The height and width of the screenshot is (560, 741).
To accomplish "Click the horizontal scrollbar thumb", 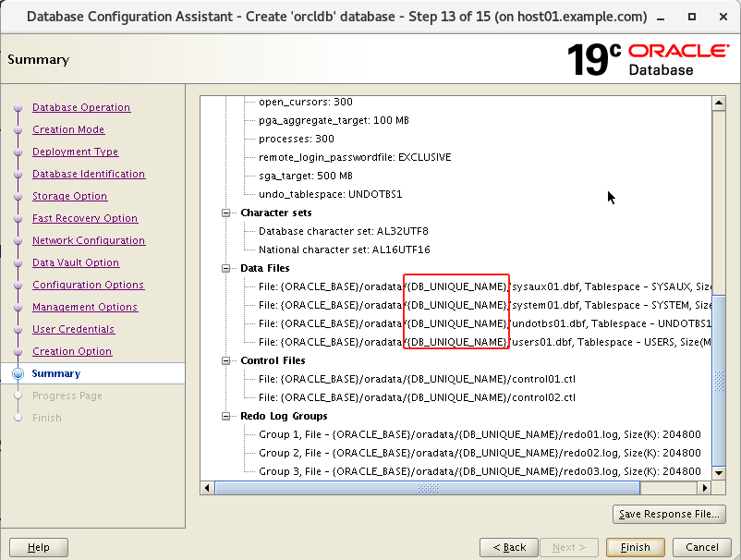I will 428,488.
